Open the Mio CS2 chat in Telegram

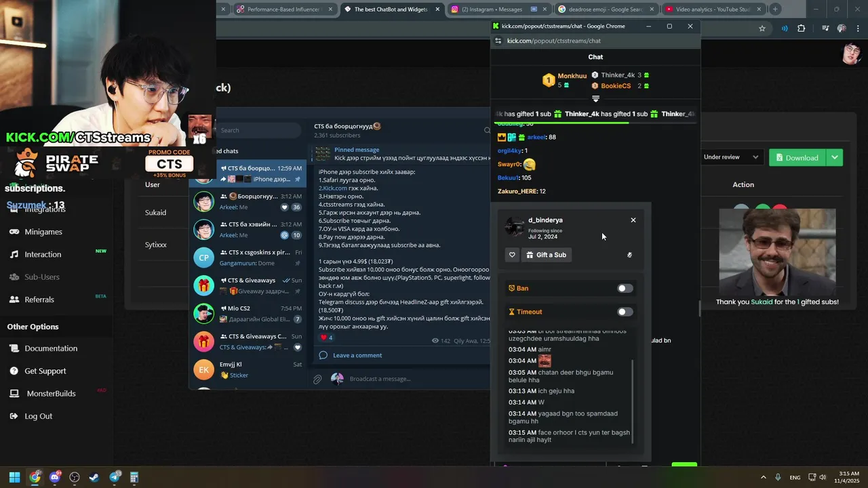click(x=249, y=313)
